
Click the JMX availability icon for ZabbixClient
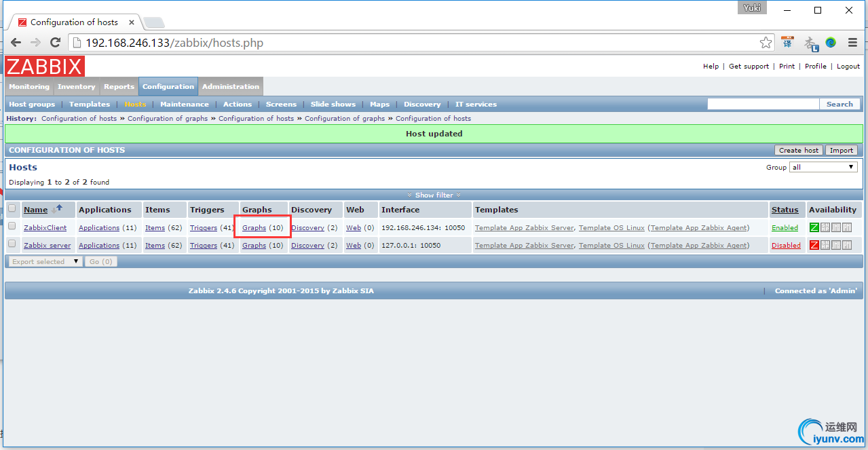click(x=836, y=227)
